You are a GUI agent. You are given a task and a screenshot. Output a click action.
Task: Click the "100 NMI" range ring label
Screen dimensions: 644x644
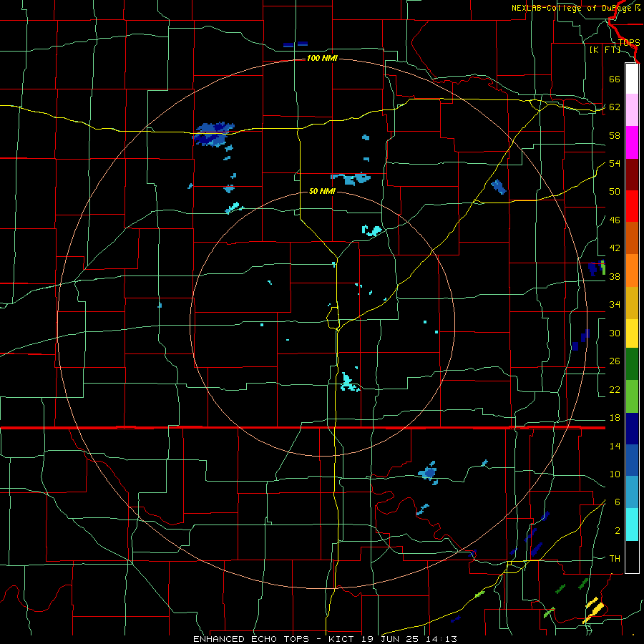[x=322, y=59]
